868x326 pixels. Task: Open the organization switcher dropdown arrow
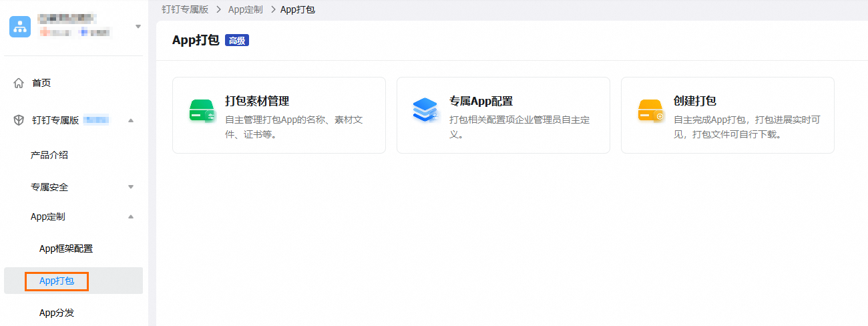138,27
